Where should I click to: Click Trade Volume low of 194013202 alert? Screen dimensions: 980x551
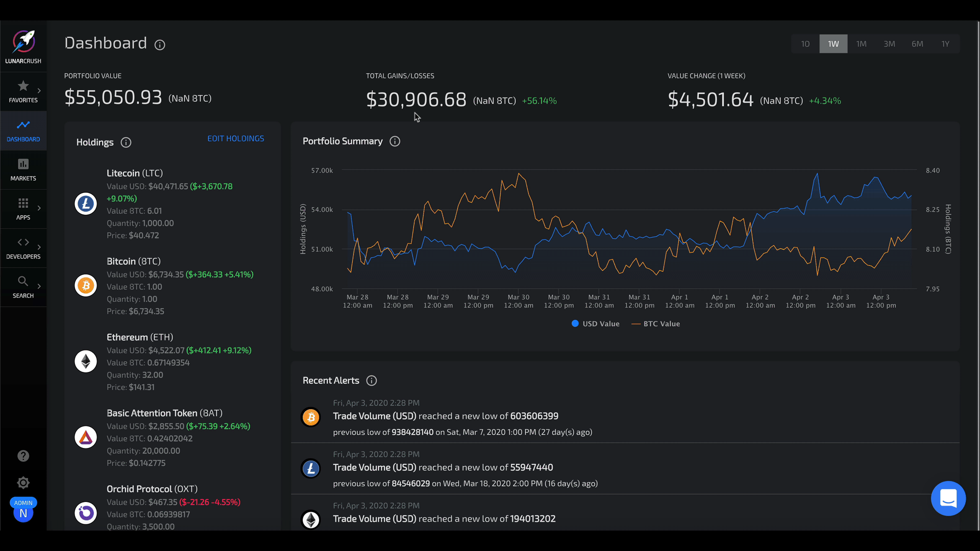[444, 519]
